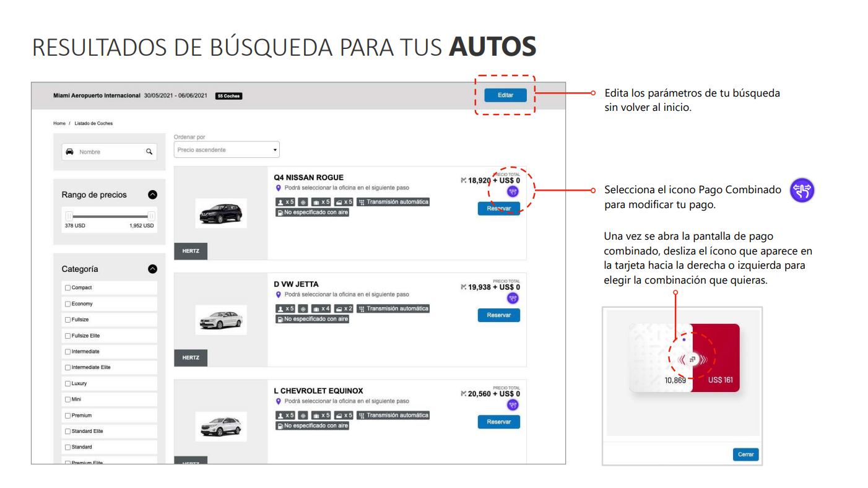Click the Editar search button
This screenshot has width=868, height=488.
[505, 95]
